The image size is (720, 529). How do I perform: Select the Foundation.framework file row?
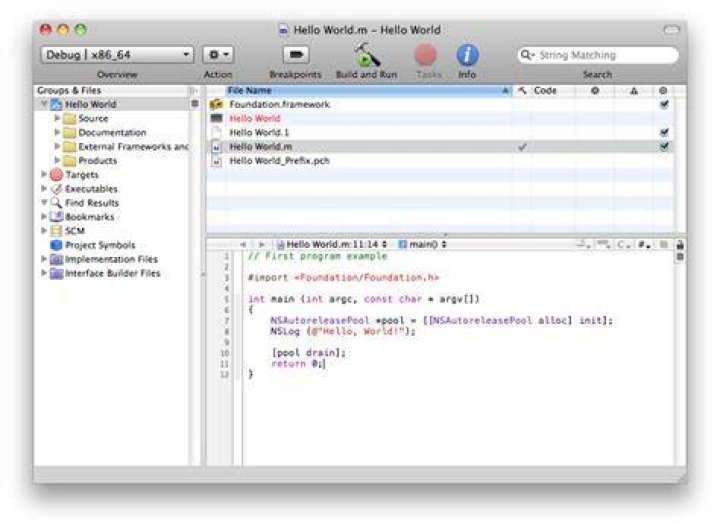440,104
